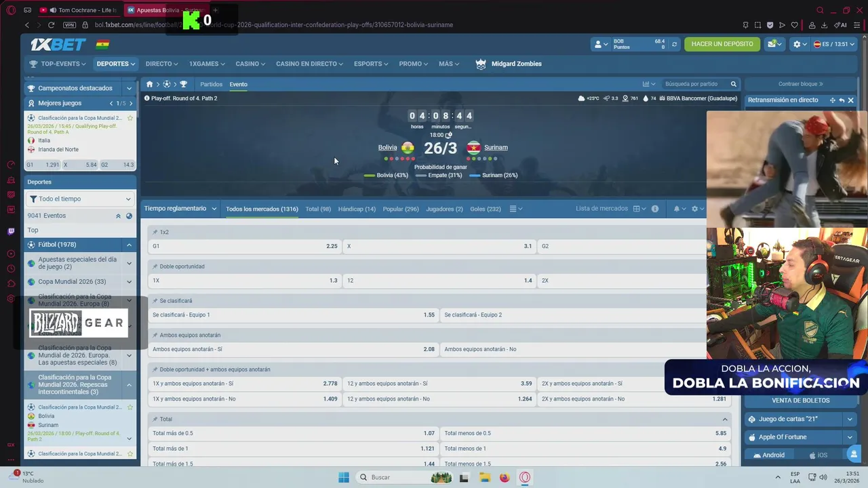868x488 pixels.
Task: Switch to the Tom Cochrane browser tab
Action: (80, 10)
